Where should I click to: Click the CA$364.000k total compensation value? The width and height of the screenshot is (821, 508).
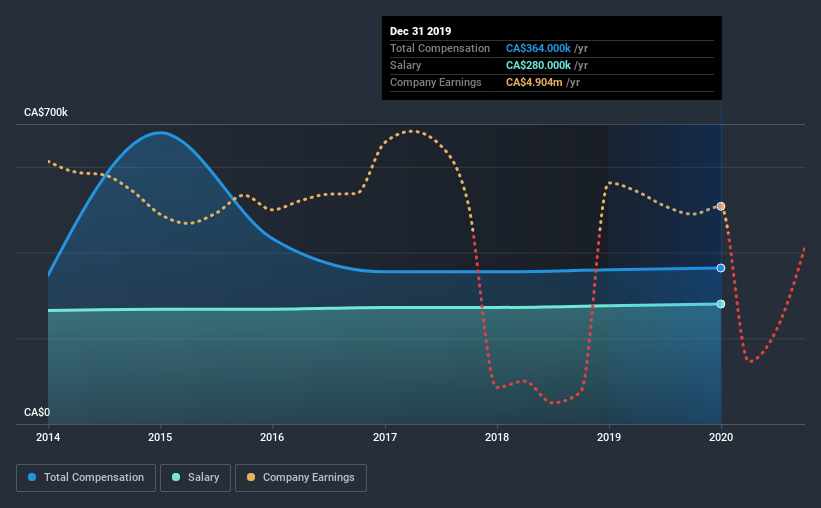(x=538, y=48)
